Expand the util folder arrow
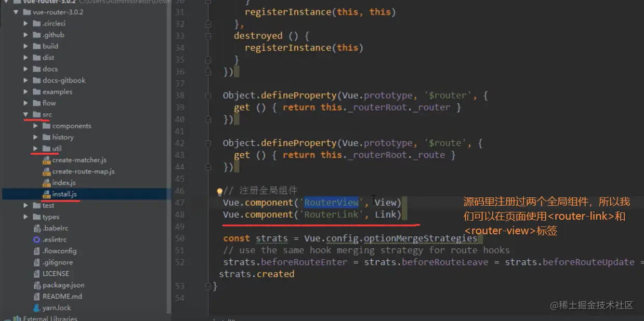 [35, 149]
